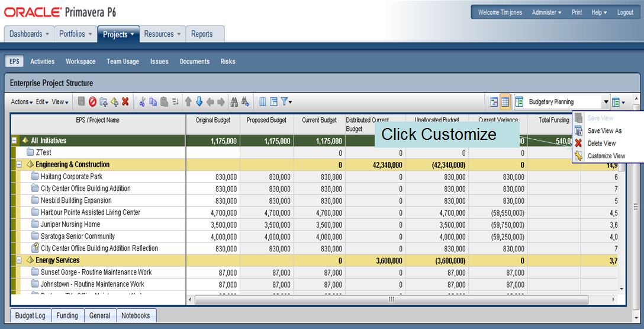Click the red Cancel circle icon in the toolbar
The image size is (644, 329).
click(92, 101)
